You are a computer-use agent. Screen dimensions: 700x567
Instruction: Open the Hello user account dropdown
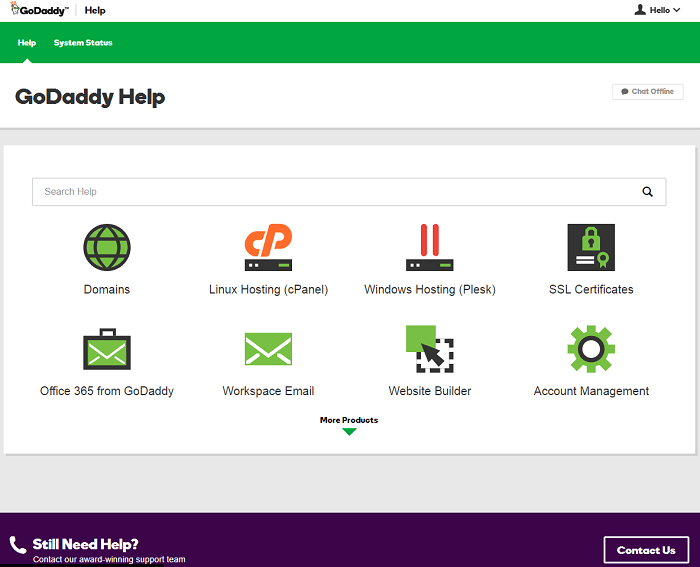(657, 10)
